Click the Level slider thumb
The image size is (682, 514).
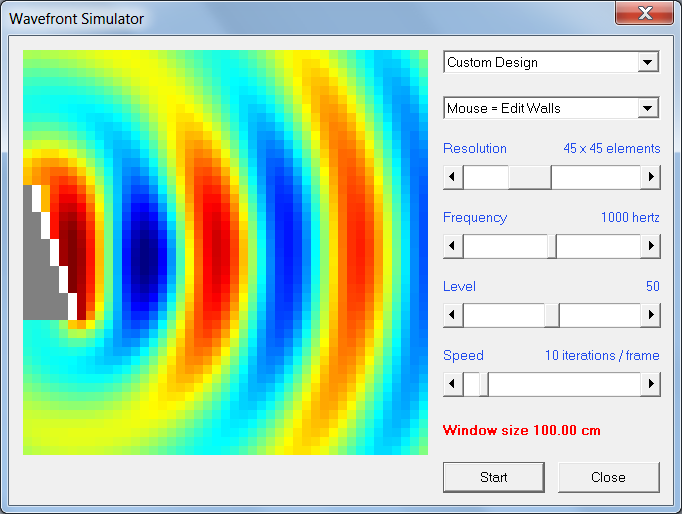(x=552, y=315)
